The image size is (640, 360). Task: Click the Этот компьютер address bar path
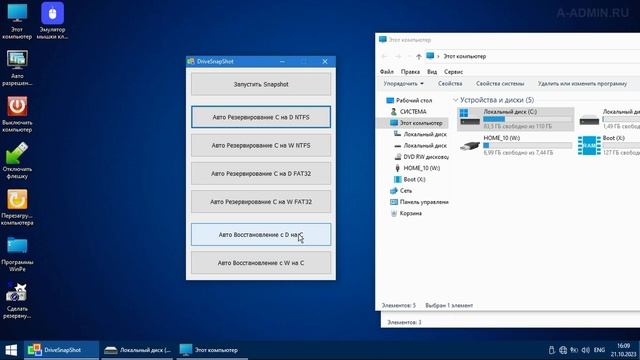coord(465,56)
